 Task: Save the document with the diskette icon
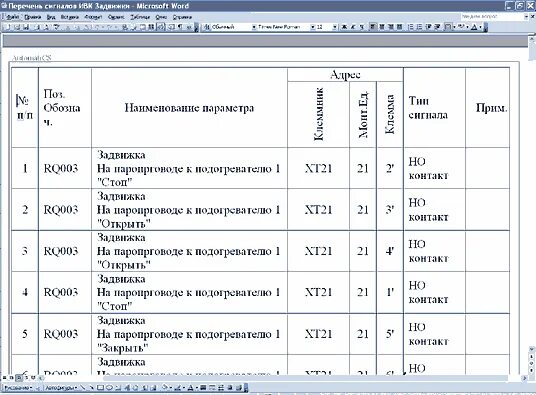pyautogui.click(x=26, y=27)
